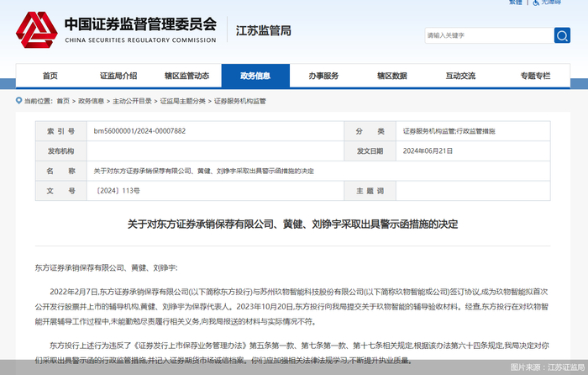Click the 江苏监管局 header label
The height and width of the screenshot is (375, 588).
263,31
